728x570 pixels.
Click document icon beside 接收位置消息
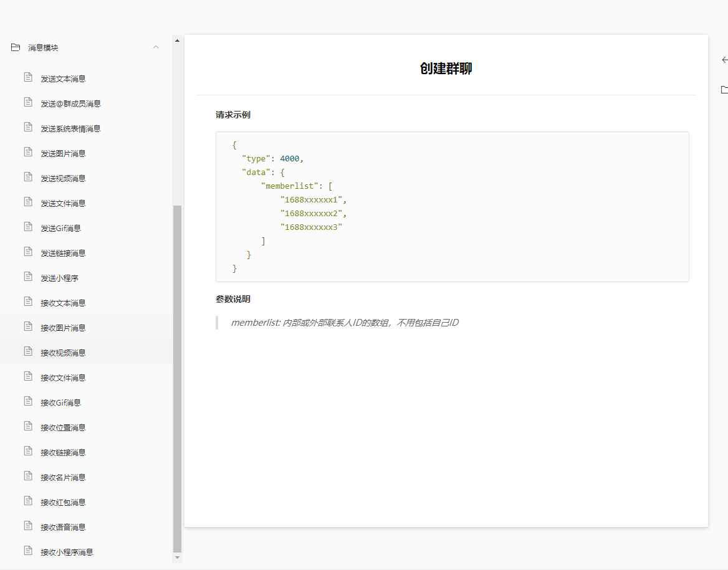tap(28, 426)
